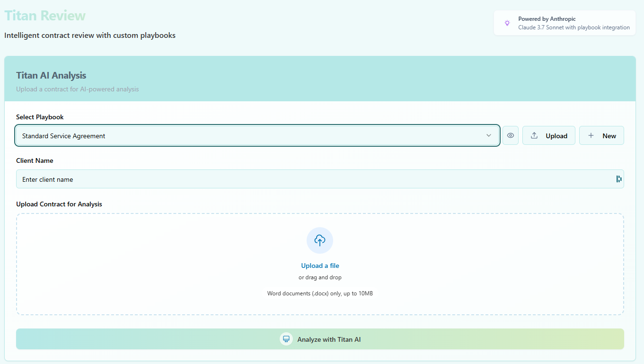Open the Select Playbook dropdown
The width and height of the screenshot is (644, 364).
257,135
